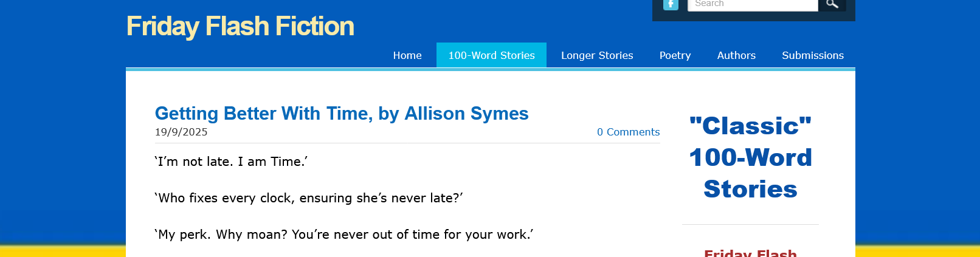Open the Longer Stories menu item
This screenshot has height=257, width=980.
click(597, 55)
